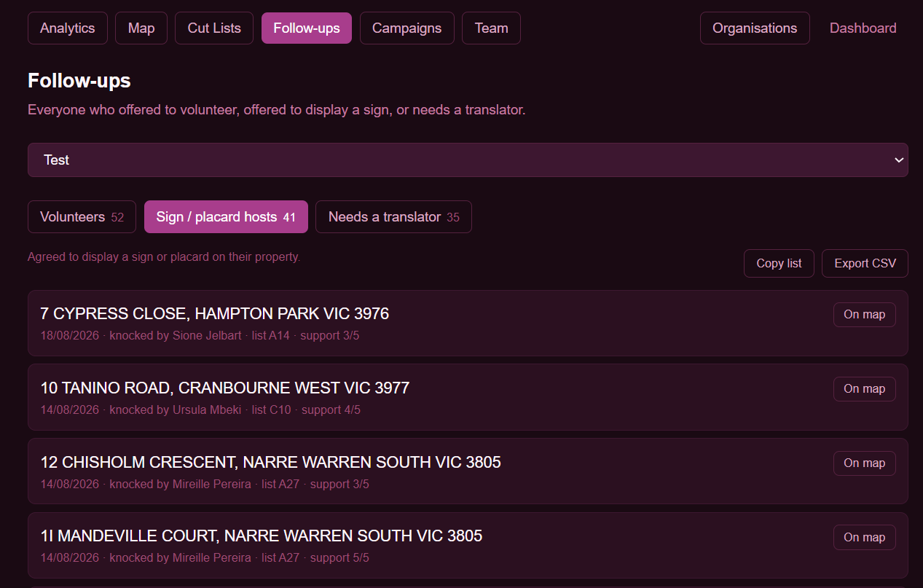The width and height of the screenshot is (923, 588).
Task: Show 10 Tanino Road on map
Action: click(864, 389)
